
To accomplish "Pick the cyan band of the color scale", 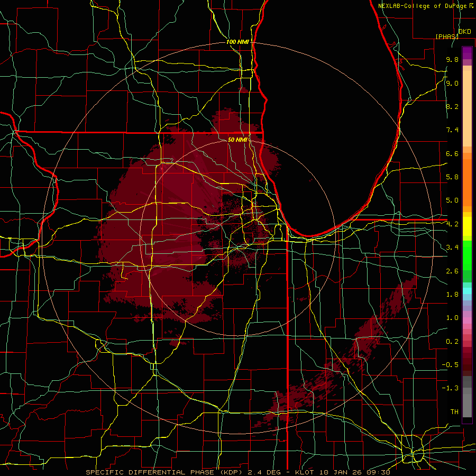I will [x=467, y=291].
